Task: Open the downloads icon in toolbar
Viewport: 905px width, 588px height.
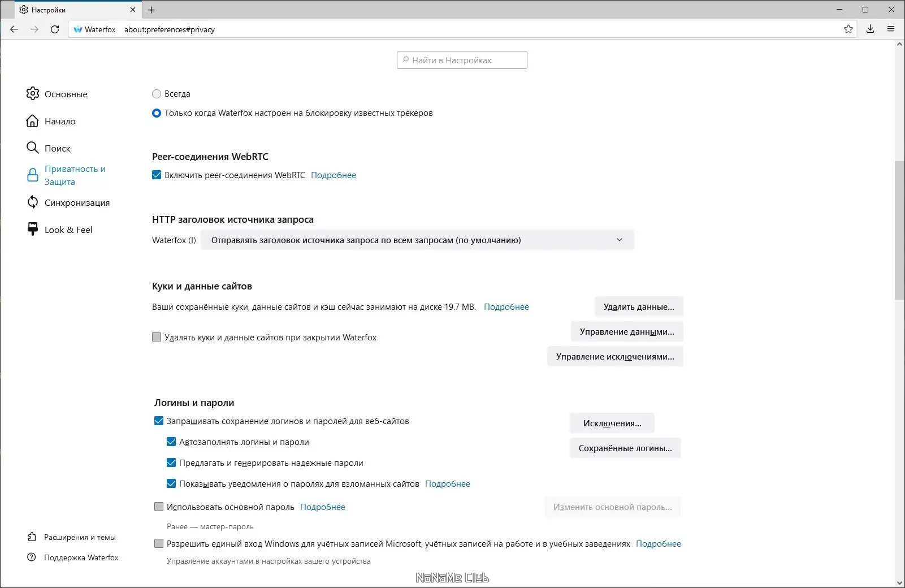Action: 871,29
